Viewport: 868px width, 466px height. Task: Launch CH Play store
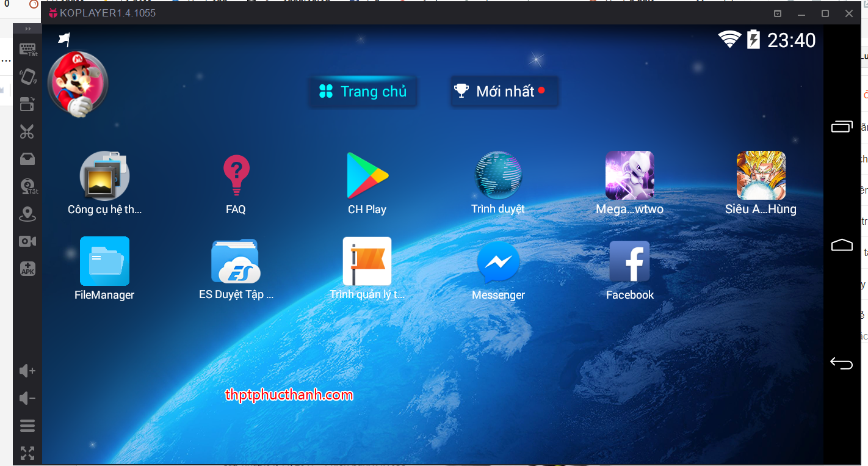(367, 183)
